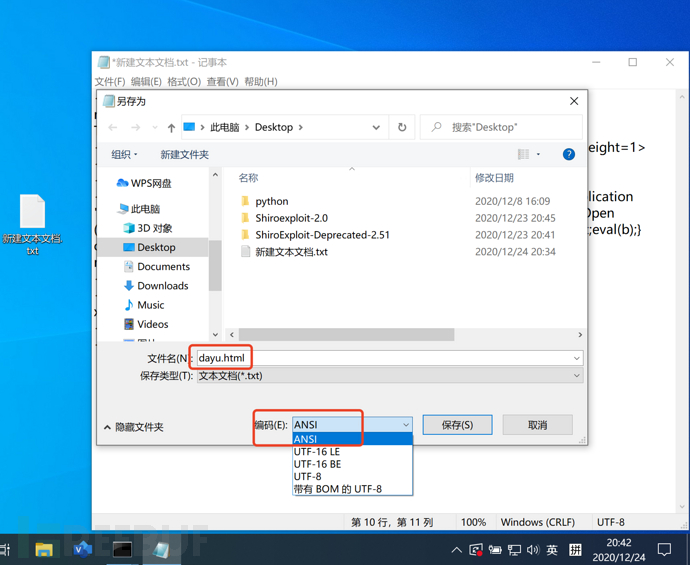Image resolution: width=690 pixels, height=565 pixels.
Task: Open Notepad 文件(F) menu
Action: (x=110, y=82)
